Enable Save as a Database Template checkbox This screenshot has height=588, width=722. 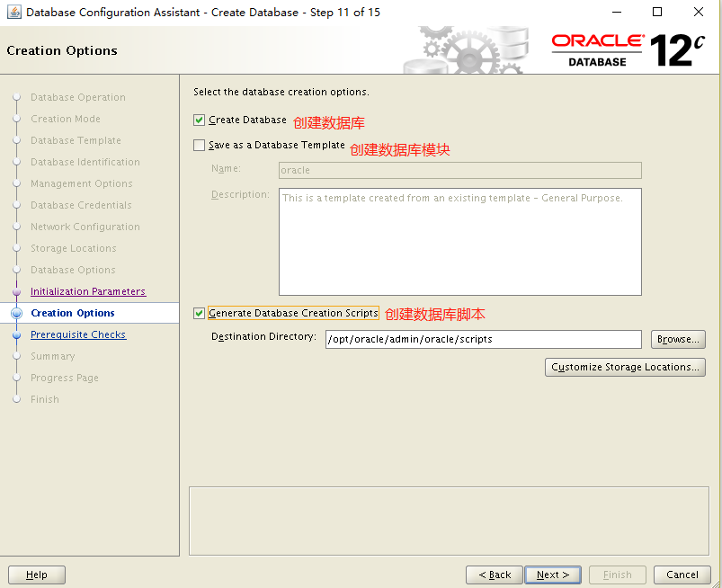coord(199,146)
